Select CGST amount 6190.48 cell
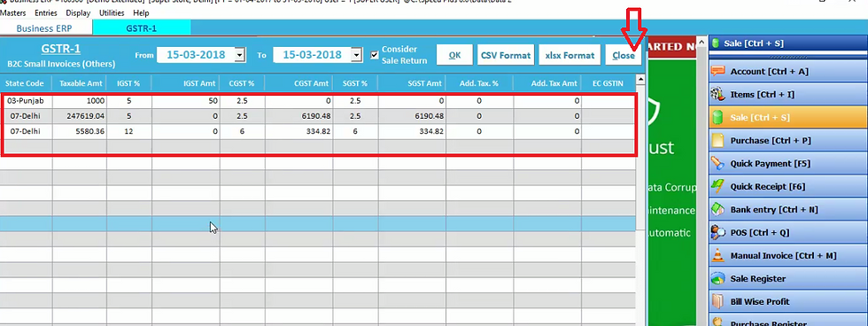Viewport: 868px width, 326px height. pos(298,116)
